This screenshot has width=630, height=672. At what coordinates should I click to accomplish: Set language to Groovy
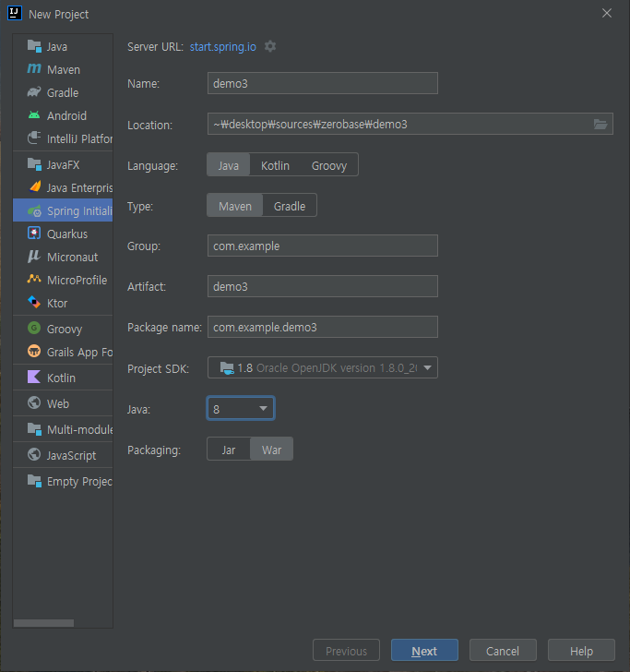[329, 165]
